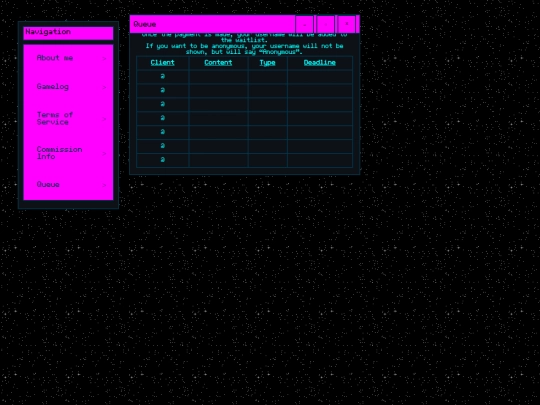Click the Client column header
540x405 pixels.
pos(163,63)
